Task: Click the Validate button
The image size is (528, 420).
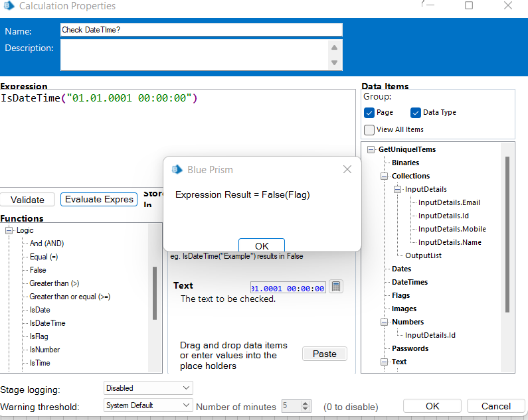Action: [x=28, y=199]
